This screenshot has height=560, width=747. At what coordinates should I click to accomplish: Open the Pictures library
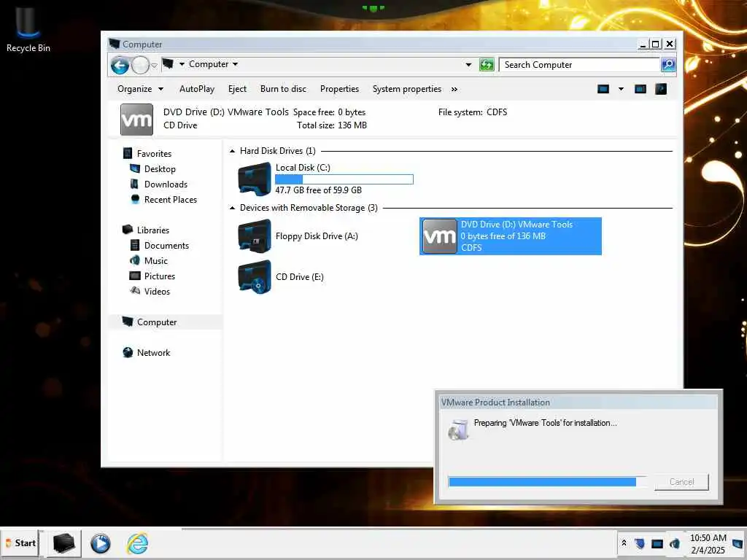click(x=160, y=276)
